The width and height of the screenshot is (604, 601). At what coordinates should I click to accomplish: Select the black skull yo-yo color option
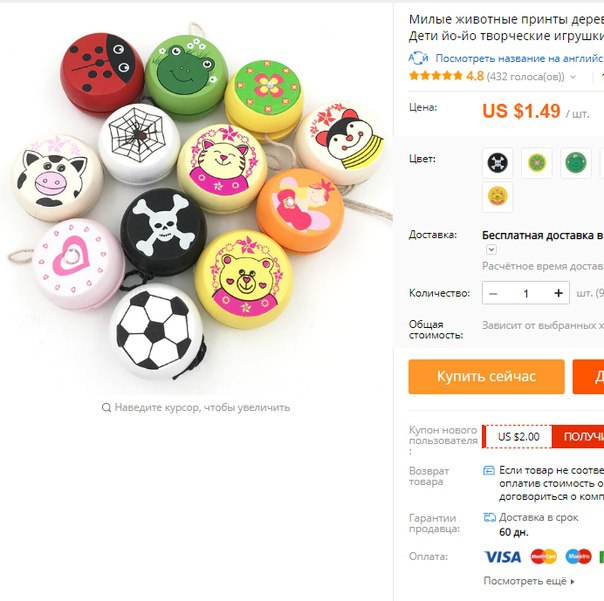click(x=497, y=163)
